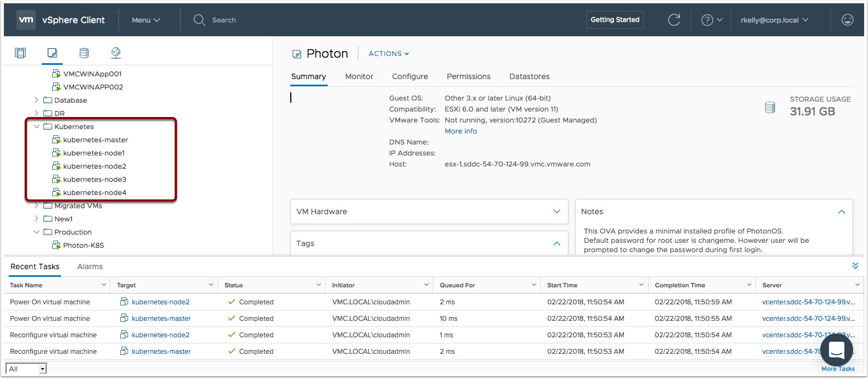The width and height of the screenshot is (868, 378).
Task: Click the Photon VM icon beside title
Action: click(x=297, y=54)
